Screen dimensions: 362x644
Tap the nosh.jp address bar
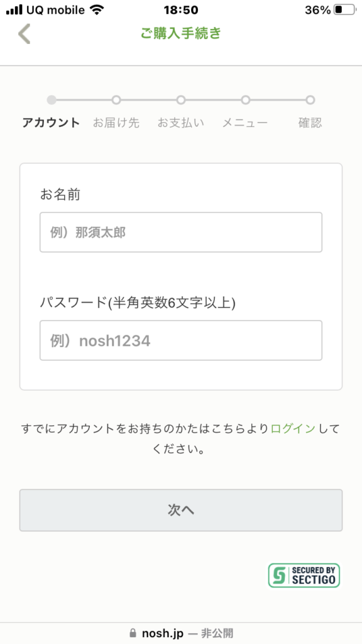click(x=181, y=633)
